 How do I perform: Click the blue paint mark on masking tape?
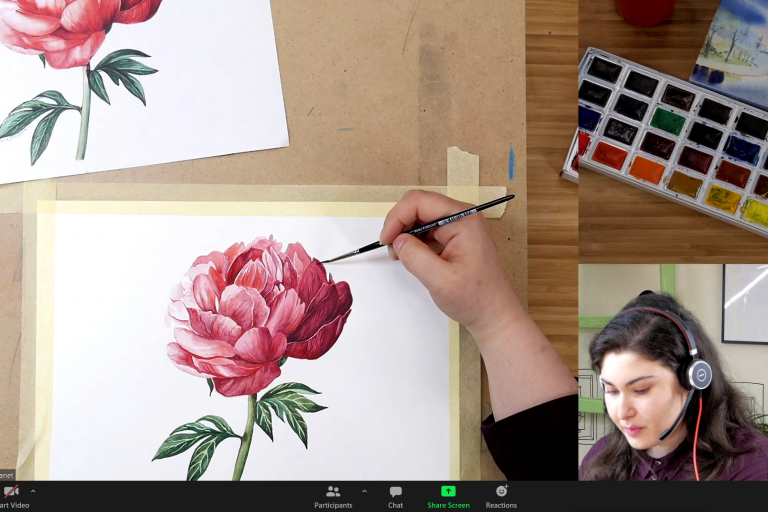click(x=511, y=163)
